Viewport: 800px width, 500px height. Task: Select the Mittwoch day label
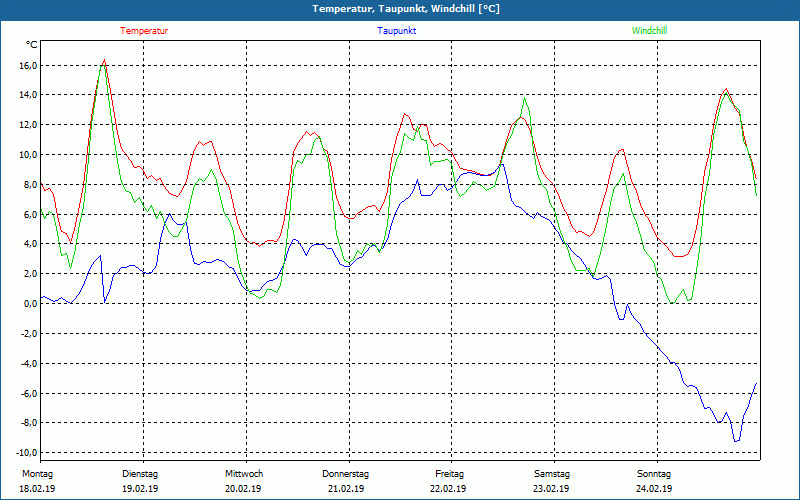click(x=244, y=474)
